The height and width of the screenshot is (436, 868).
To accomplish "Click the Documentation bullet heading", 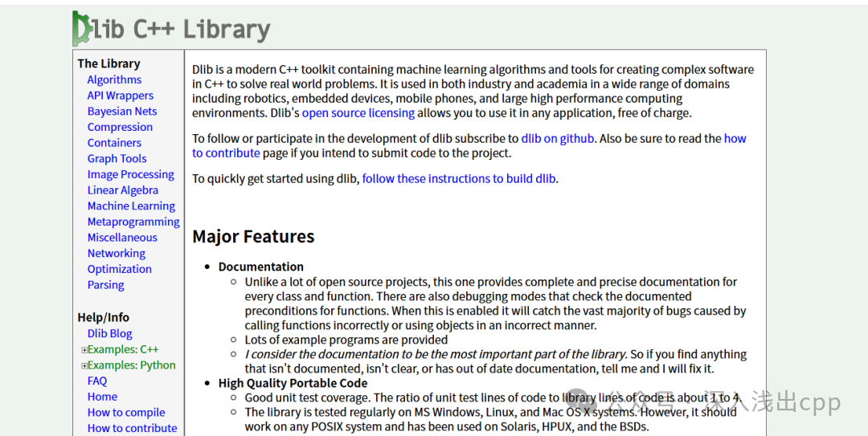I will point(260,267).
